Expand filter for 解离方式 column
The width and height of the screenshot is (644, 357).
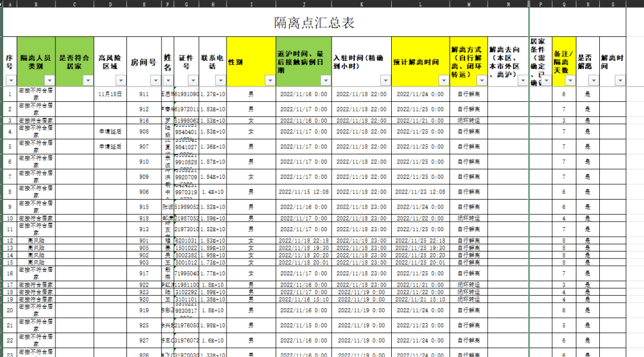[481, 80]
